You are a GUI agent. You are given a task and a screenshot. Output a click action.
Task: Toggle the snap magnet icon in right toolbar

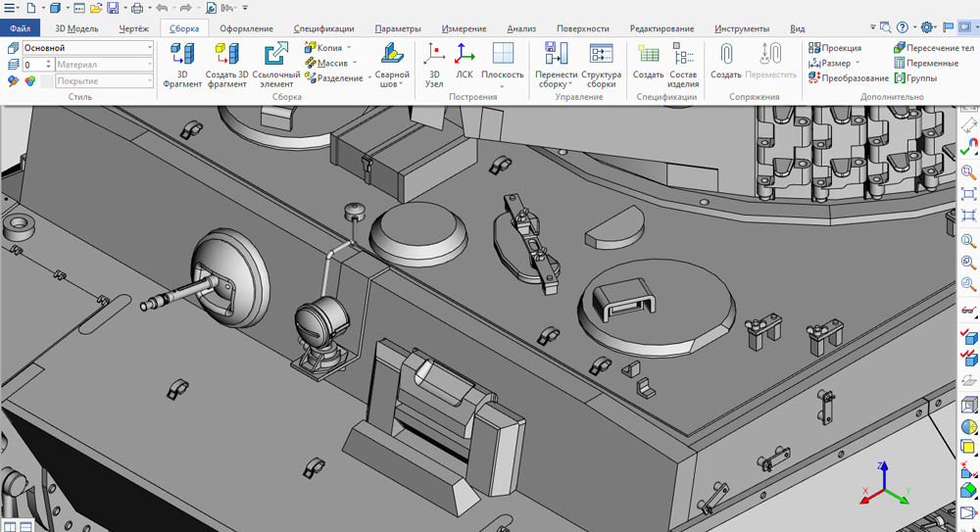tap(969, 147)
